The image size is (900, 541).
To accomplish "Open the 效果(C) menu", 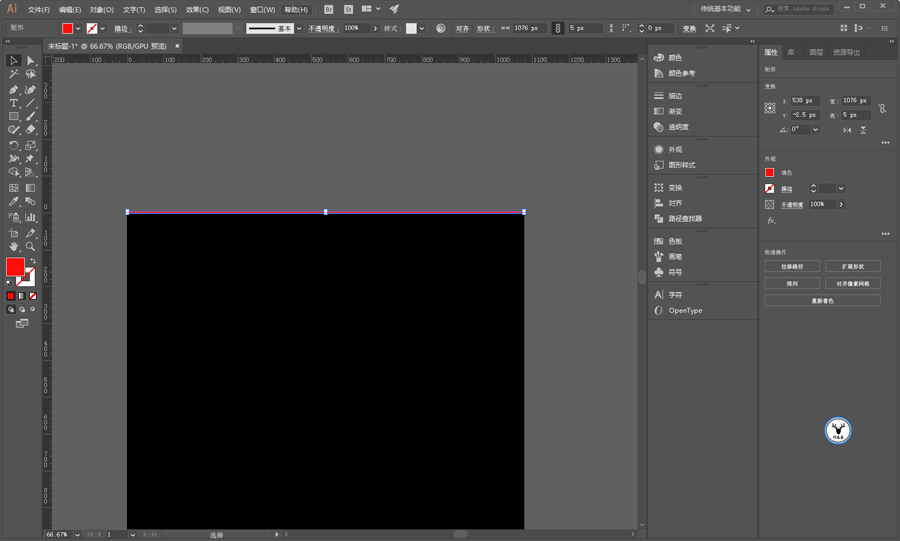I will (197, 9).
